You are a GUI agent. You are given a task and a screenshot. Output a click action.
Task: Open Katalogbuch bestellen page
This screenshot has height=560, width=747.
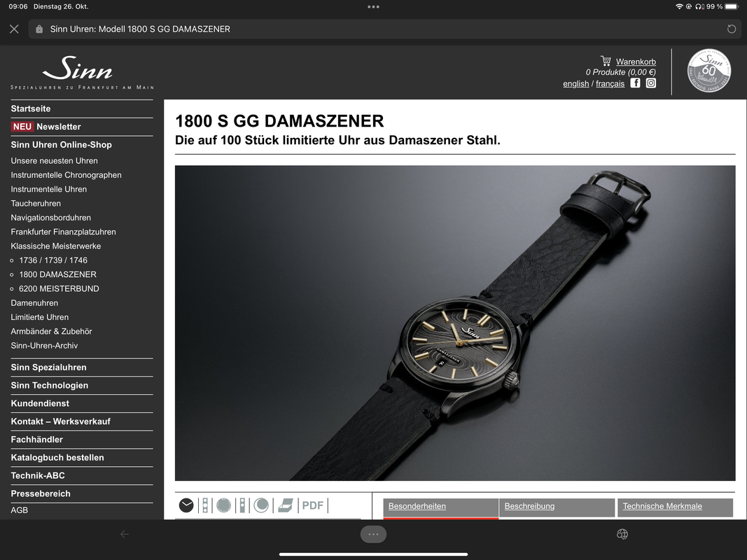(57, 458)
